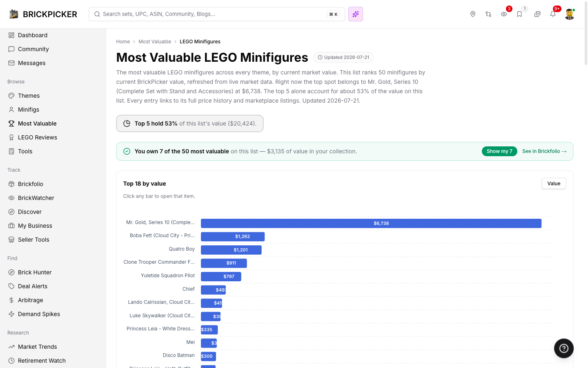Image resolution: width=588 pixels, height=368 pixels.
Task: Click the Top 5 hold 53% summary pill
Action: [190, 123]
